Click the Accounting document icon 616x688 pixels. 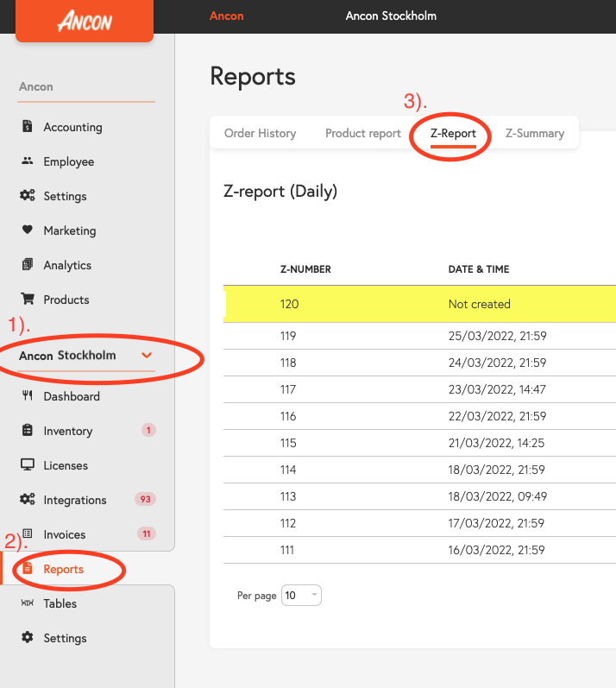(28, 126)
